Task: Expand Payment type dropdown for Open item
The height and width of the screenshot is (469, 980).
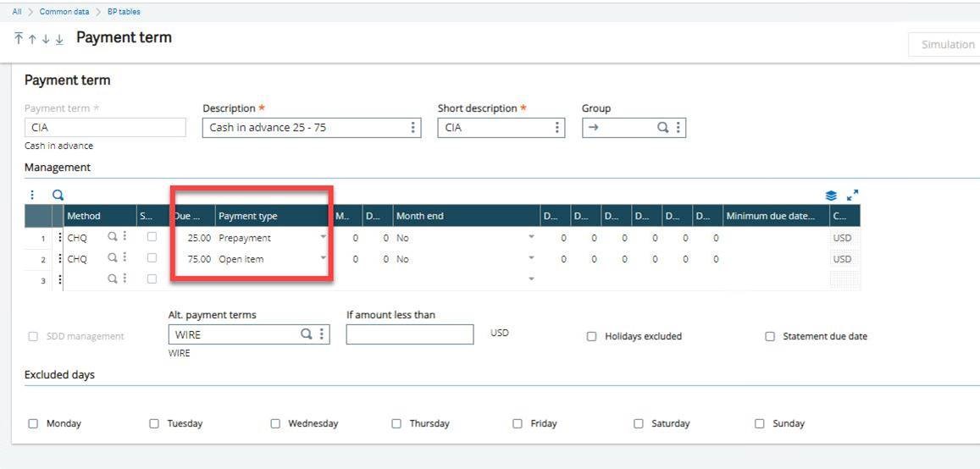Action: pyautogui.click(x=323, y=259)
